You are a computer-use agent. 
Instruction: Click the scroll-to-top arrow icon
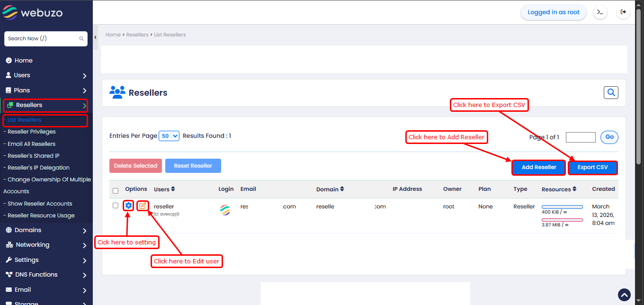pos(624,295)
